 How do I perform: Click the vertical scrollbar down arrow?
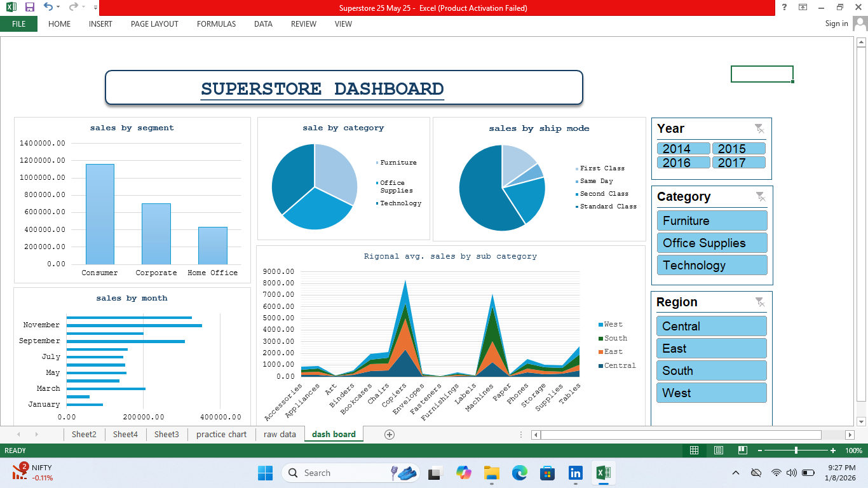pos(862,421)
